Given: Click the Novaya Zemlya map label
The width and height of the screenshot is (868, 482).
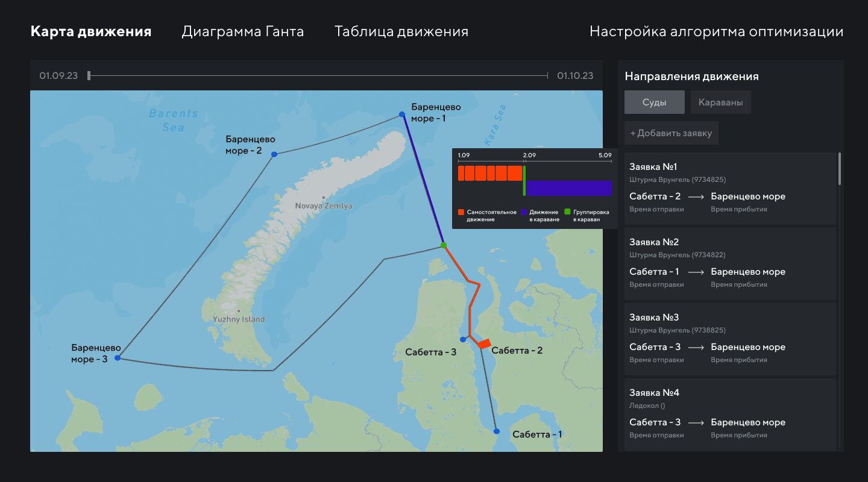Looking at the screenshot, I should click(324, 206).
